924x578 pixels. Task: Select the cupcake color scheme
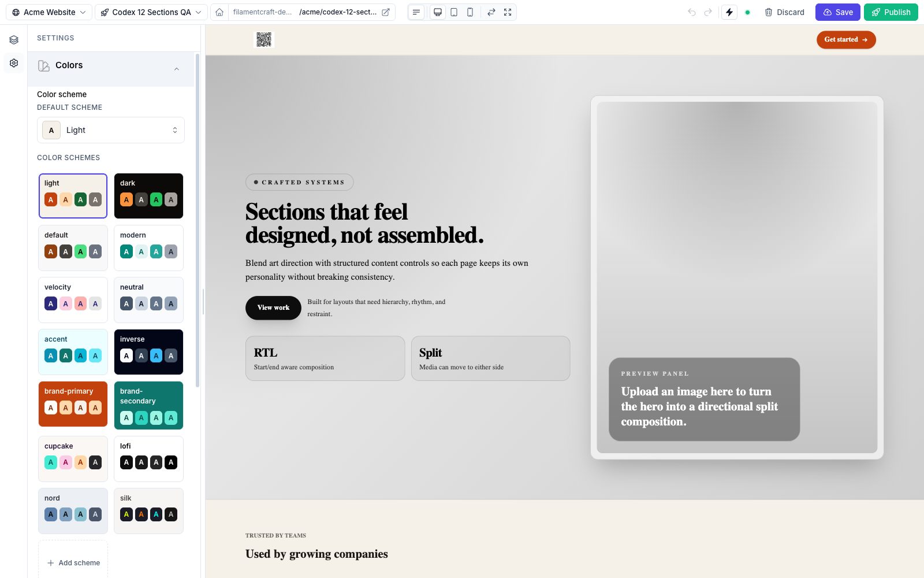[73, 459]
